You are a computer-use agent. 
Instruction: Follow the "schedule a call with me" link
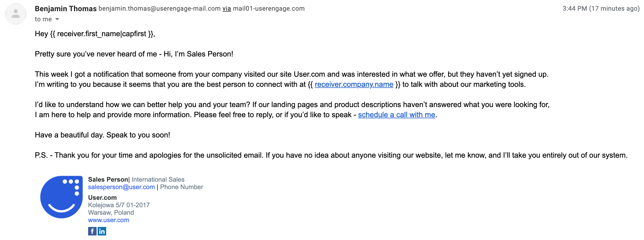pos(397,115)
